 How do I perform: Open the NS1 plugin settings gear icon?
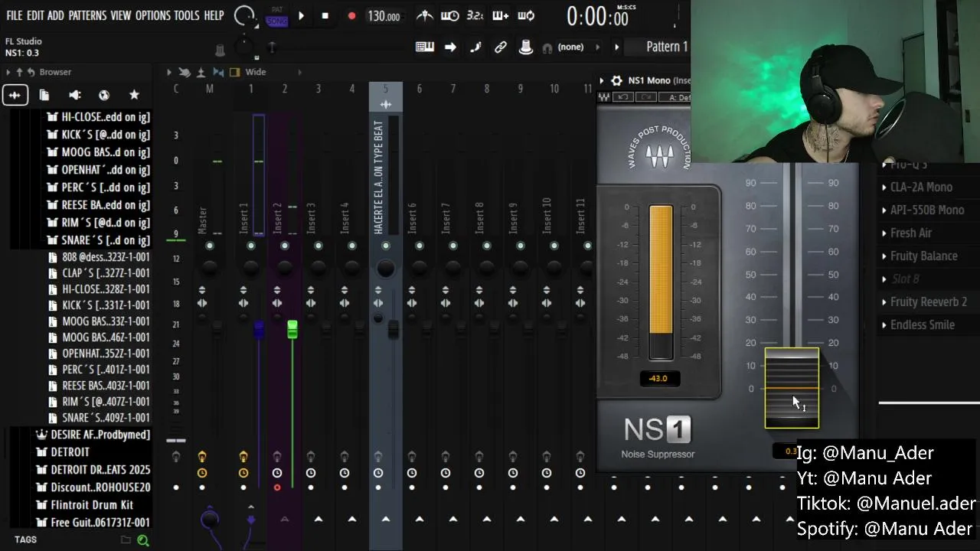[x=615, y=80]
